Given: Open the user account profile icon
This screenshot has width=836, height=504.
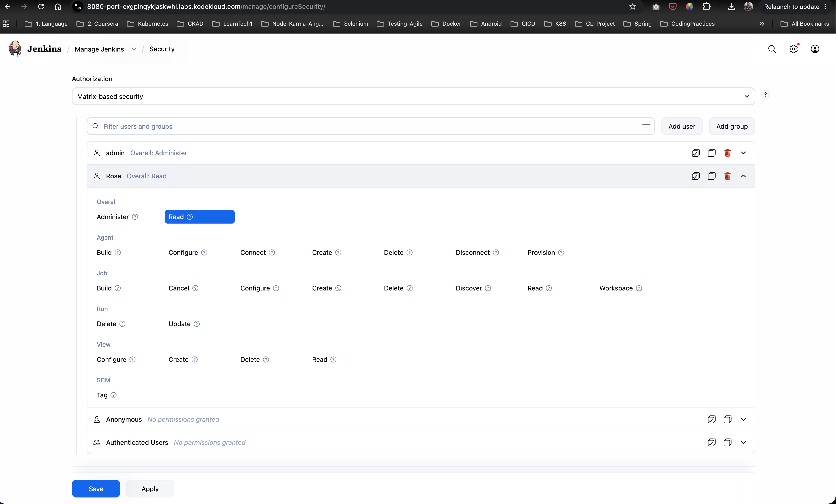Looking at the screenshot, I should coord(815,49).
